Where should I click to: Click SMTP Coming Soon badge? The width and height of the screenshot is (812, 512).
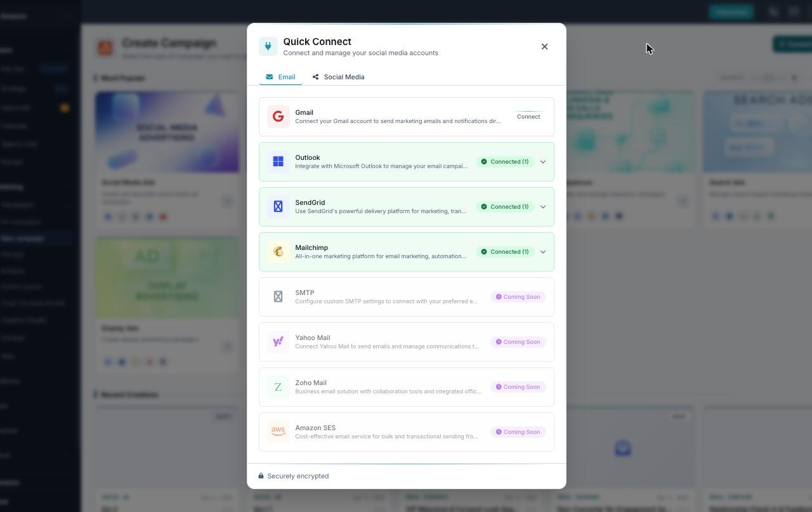518,297
